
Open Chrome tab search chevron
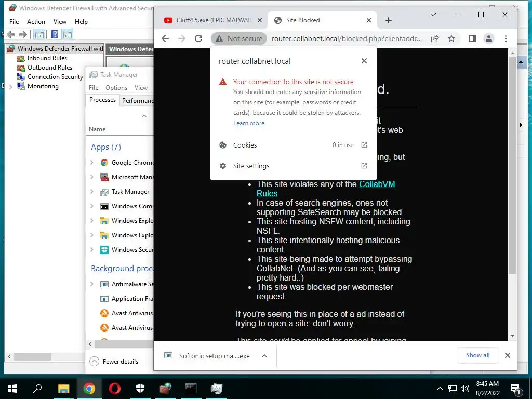coord(433,15)
